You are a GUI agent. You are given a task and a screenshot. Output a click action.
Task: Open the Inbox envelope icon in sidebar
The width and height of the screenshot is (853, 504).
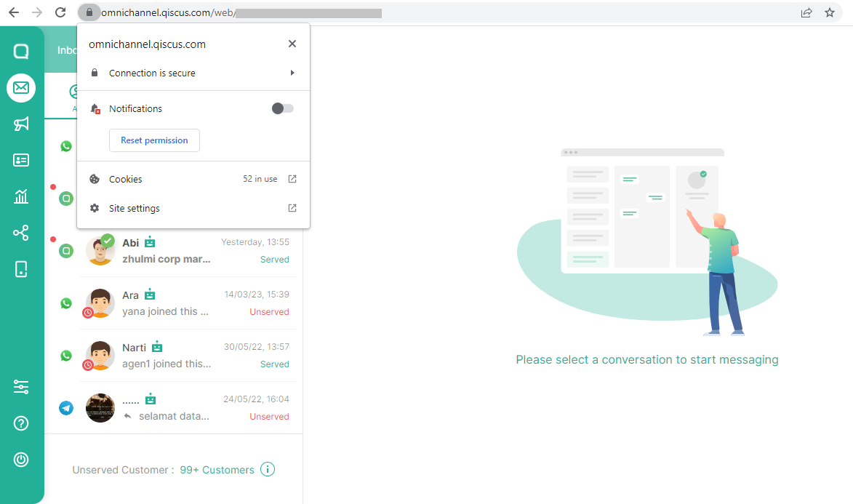tap(21, 88)
